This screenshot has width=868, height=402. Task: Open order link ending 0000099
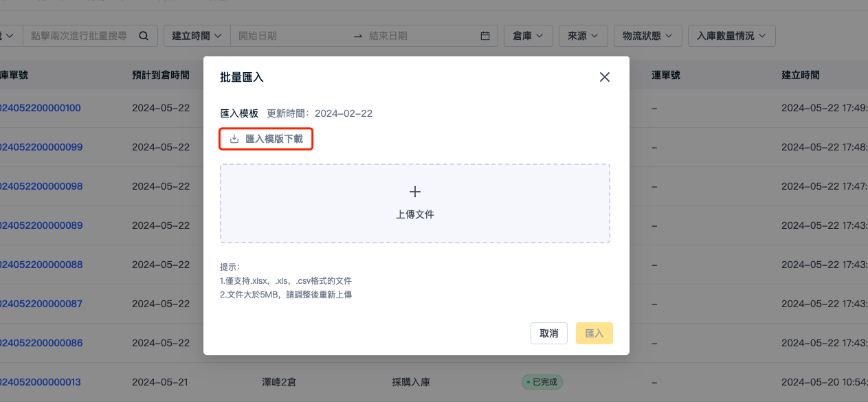point(41,147)
